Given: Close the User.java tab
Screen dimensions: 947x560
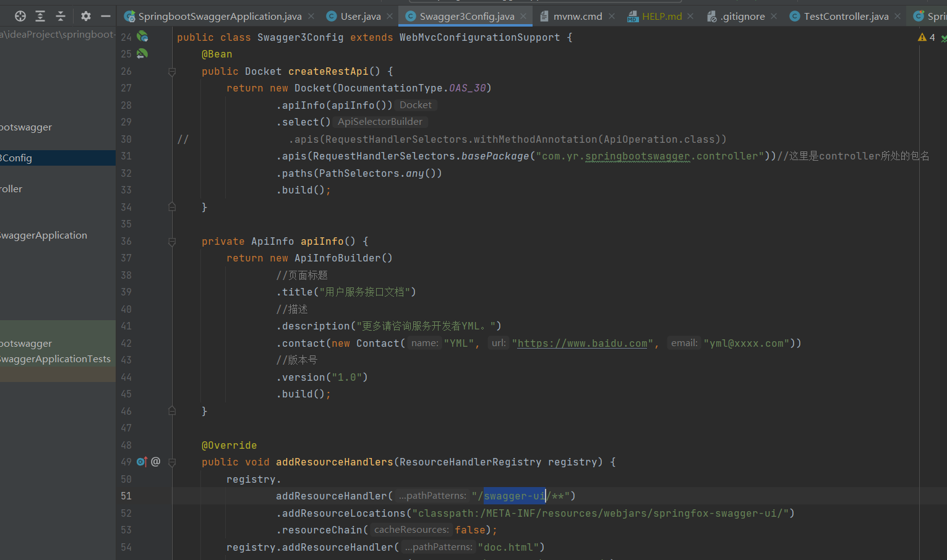Looking at the screenshot, I should (x=390, y=16).
